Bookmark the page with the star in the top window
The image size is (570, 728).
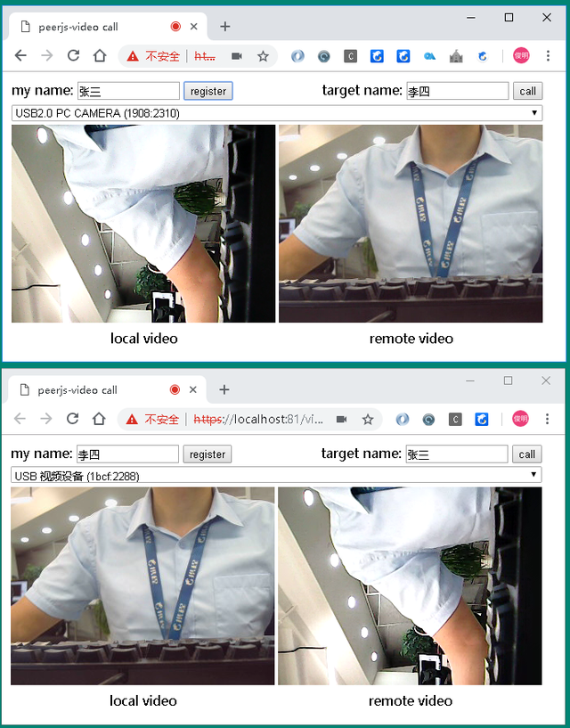[263, 56]
